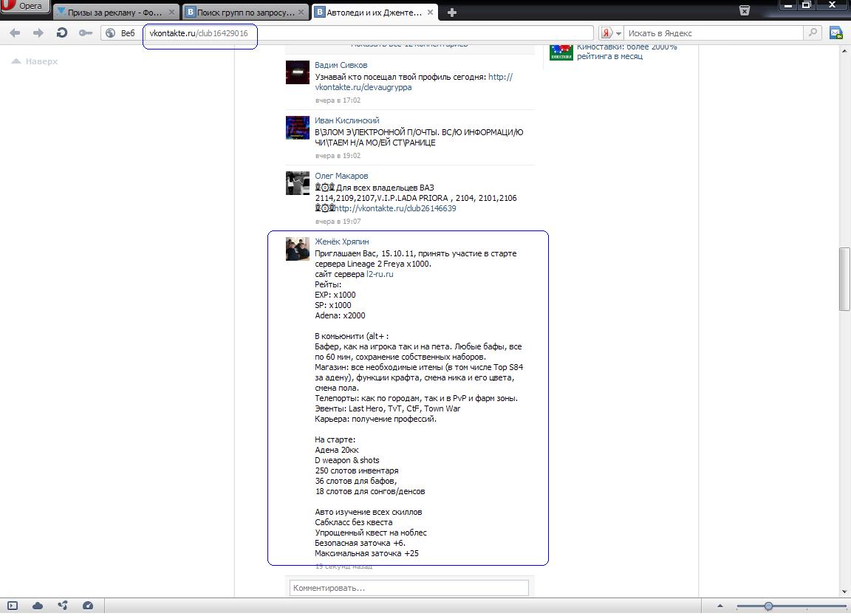Reload the current page
The height and width of the screenshot is (616, 851).
click(x=62, y=33)
